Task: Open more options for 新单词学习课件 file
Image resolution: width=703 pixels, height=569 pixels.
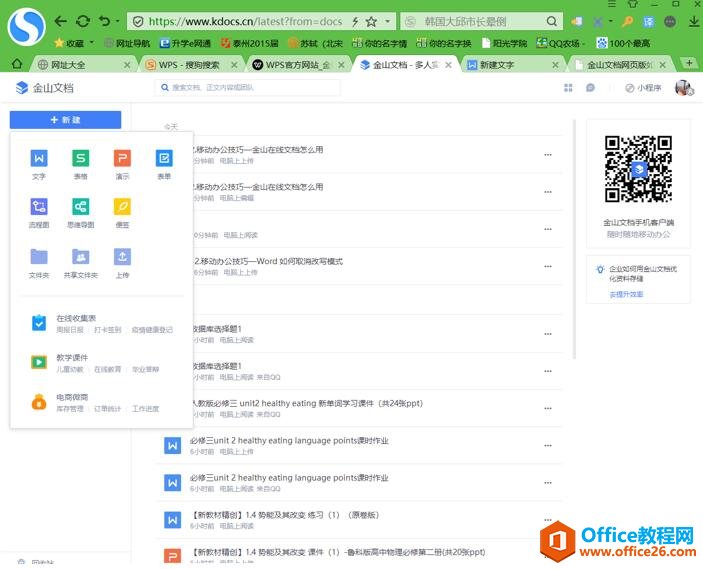Action: (548, 408)
